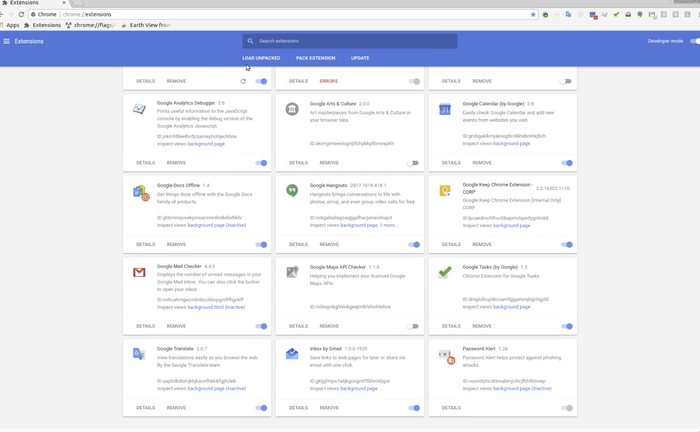Turn on Google Maps API Checker toggle
Image resolution: width=700 pixels, height=432 pixels.
pyautogui.click(x=413, y=326)
